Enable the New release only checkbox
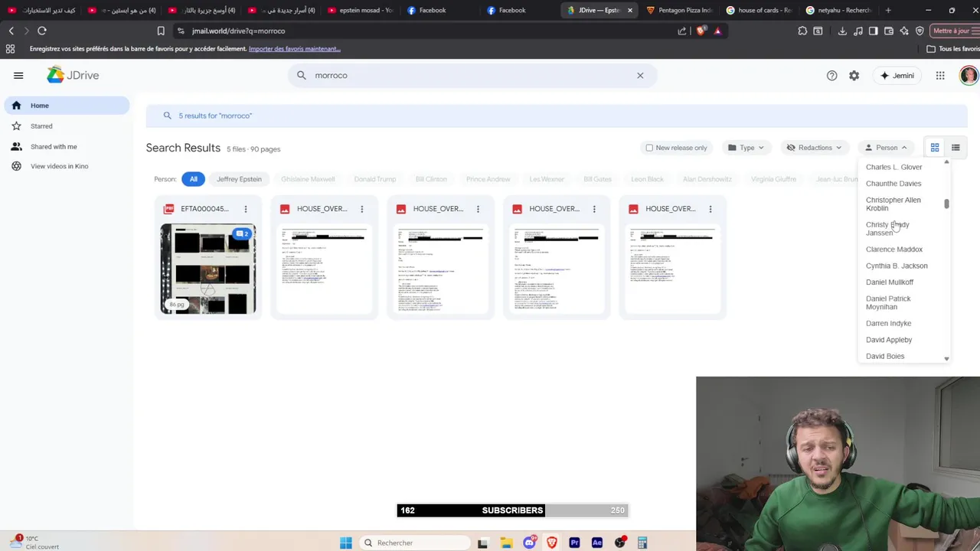Screen dimensions: 980x551 [x=649, y=148]
